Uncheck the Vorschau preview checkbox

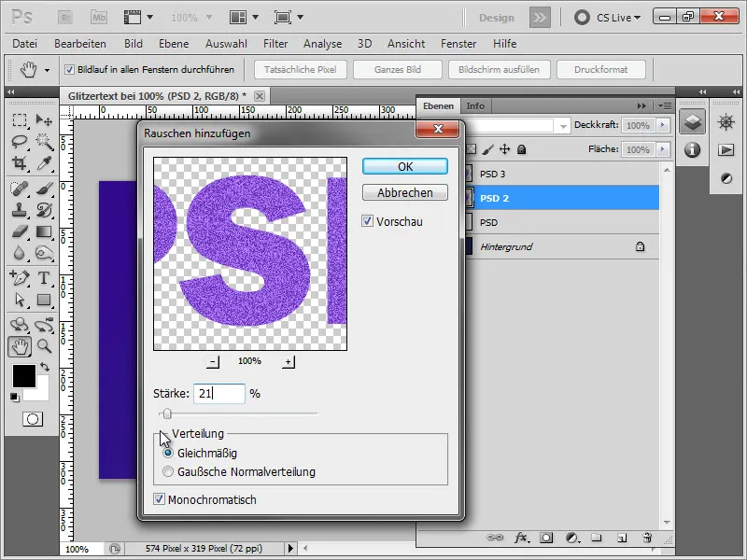click(367, 221)
